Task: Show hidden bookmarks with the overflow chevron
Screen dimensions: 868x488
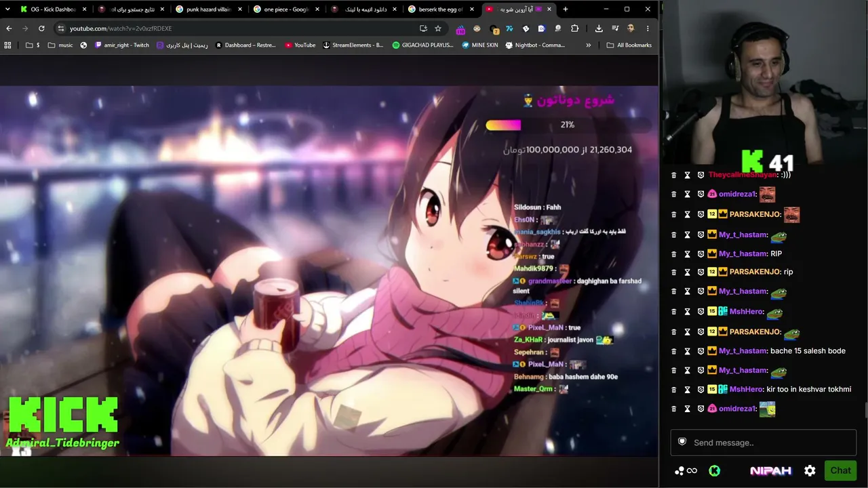Action: click(589, 45)
